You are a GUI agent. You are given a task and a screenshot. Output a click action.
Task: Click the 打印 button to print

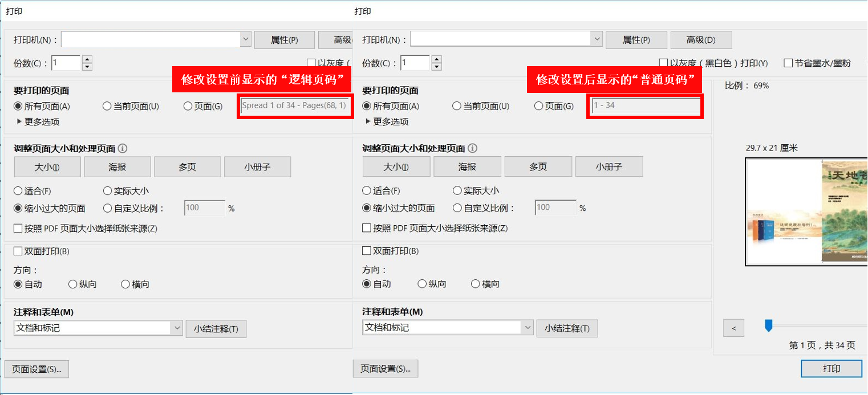coord(831,368)
